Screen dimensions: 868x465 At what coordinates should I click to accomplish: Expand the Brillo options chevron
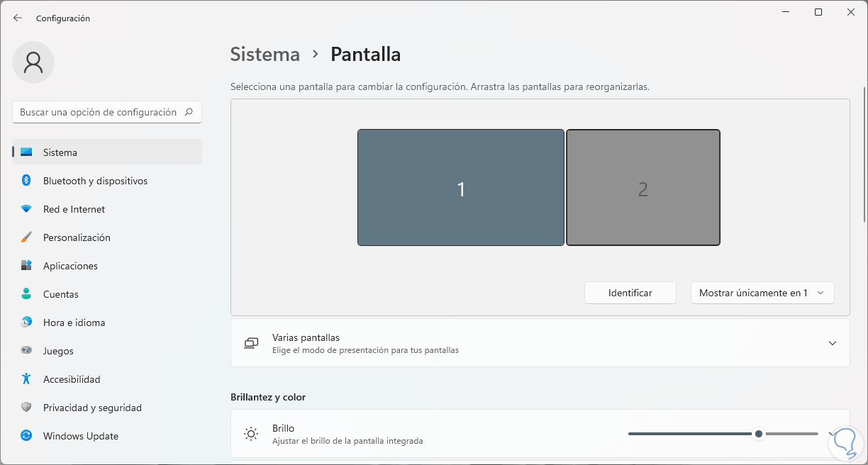pos(833,434)
